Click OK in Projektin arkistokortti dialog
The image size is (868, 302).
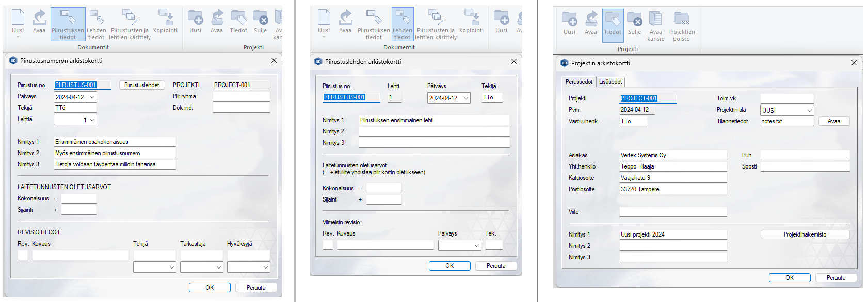pos(790,278)
